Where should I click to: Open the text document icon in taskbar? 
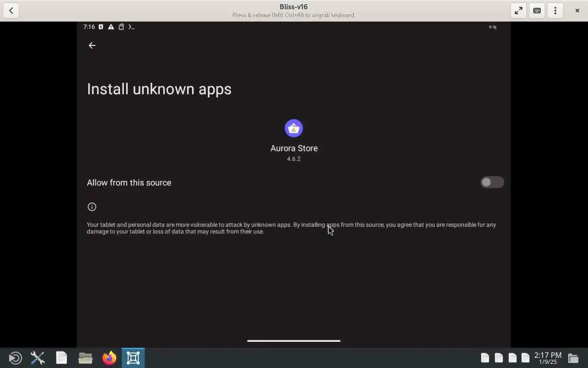tap(62, 358)
